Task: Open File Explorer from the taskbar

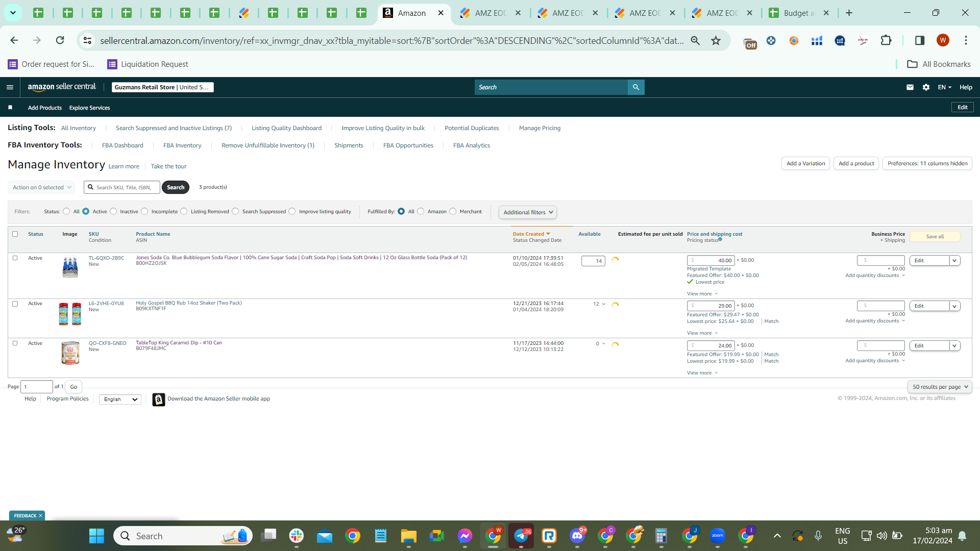Action: pyautogui.click(x=408, y=536)
